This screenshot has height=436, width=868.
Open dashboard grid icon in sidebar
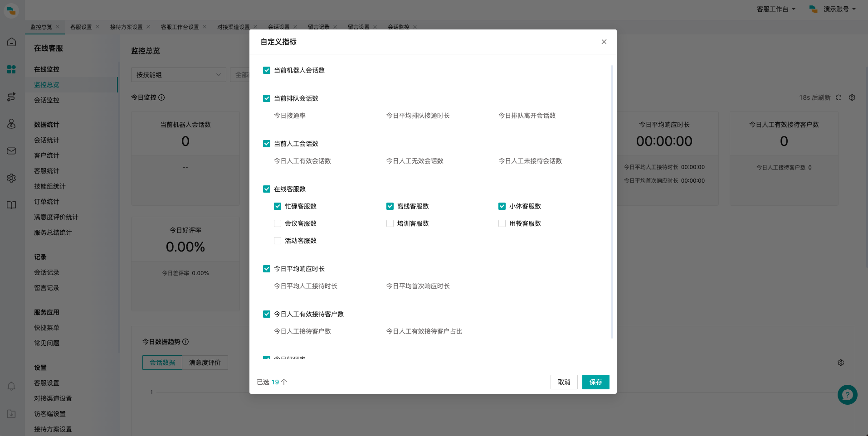click(12, 69)
